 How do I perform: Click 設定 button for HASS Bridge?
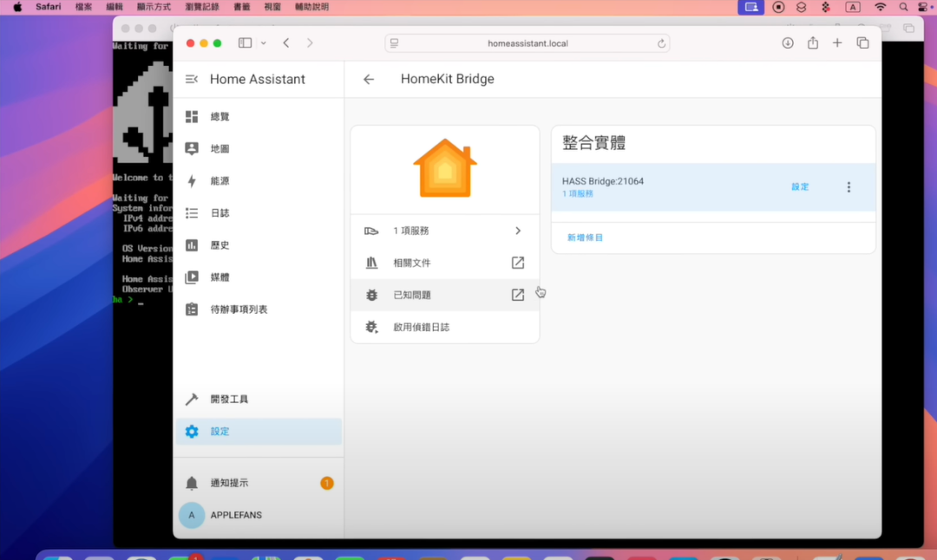tap(800, 187)
